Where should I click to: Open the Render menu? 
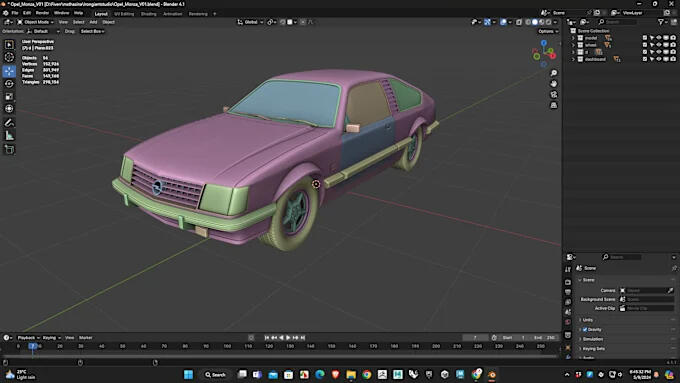(x=42, y=13)
